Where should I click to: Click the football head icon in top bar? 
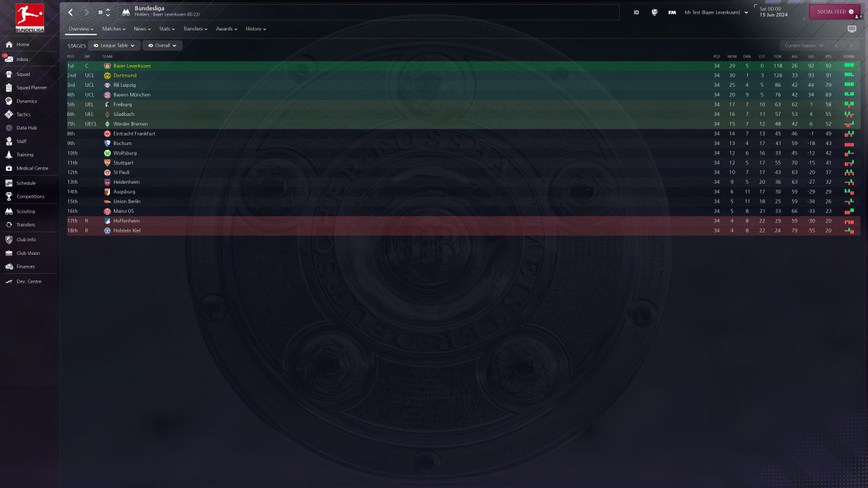[x=654, y=12]
